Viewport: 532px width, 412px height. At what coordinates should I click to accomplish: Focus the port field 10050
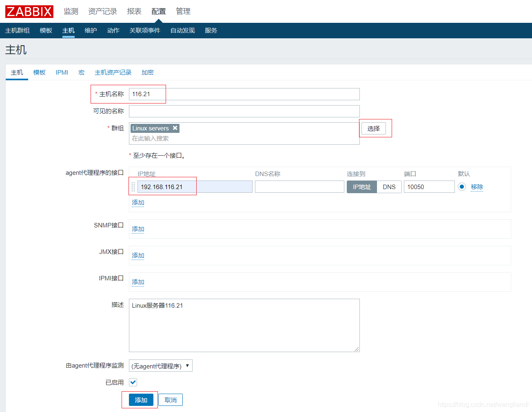tap(429, 187)
